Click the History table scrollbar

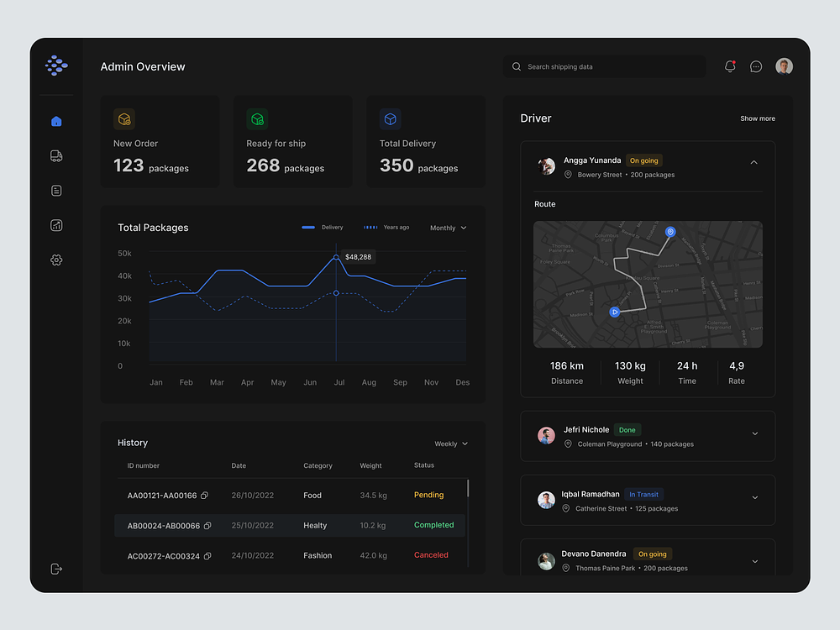(468, 489)
